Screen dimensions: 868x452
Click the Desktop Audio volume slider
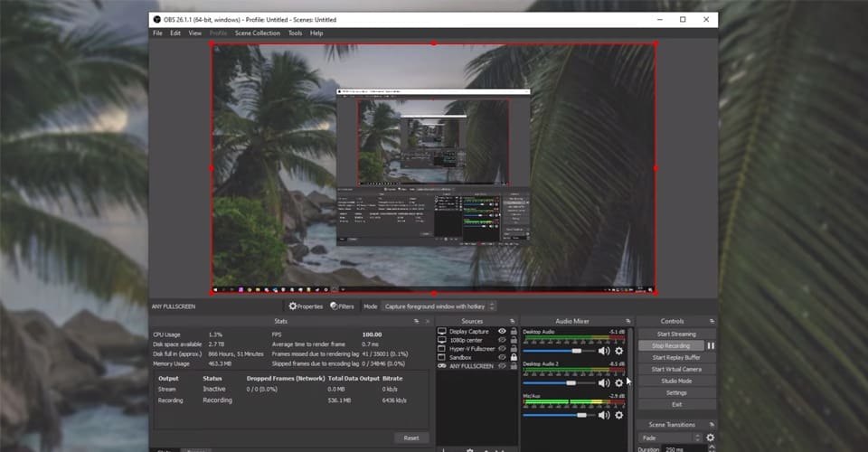558,351
